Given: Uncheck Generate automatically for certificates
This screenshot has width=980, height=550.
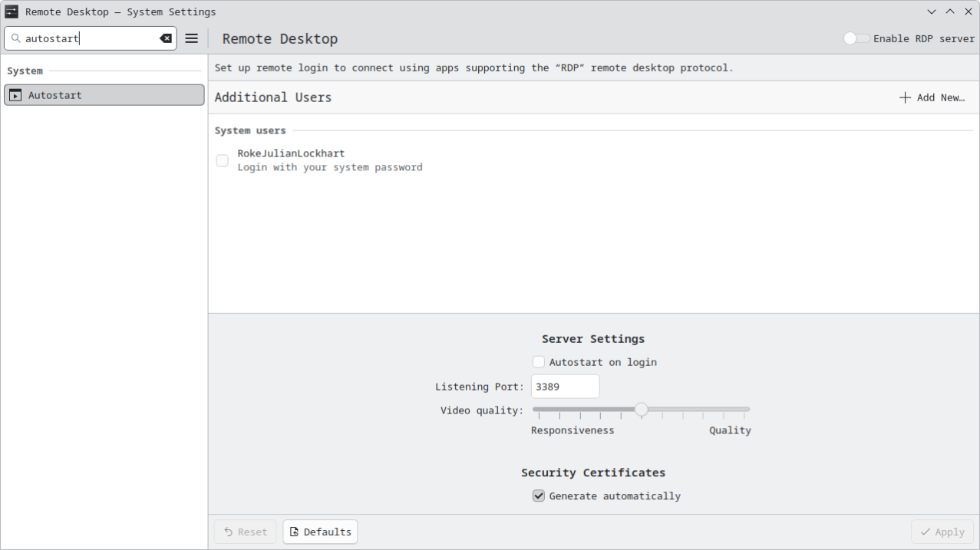Looking at the screenshot, I should click(539, 496).
